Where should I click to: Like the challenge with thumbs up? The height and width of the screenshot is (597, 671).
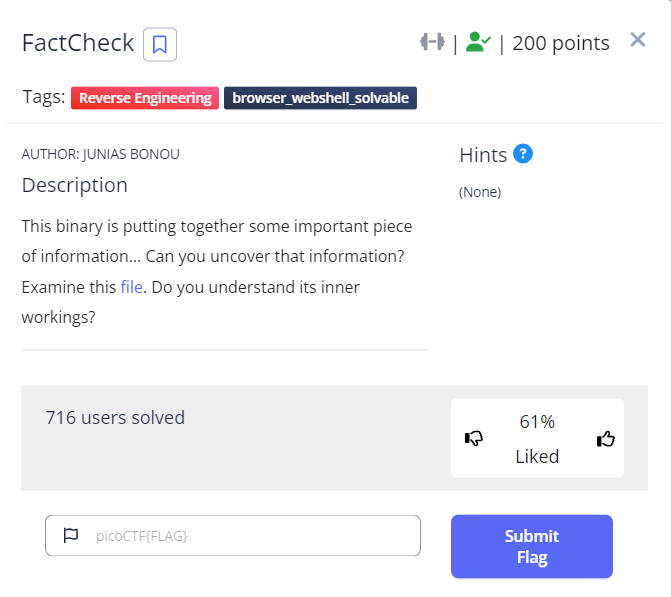click(605, 438)
